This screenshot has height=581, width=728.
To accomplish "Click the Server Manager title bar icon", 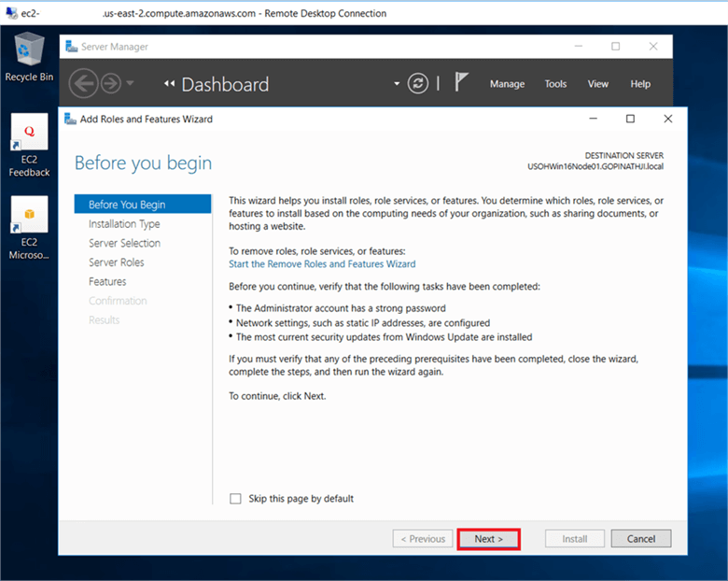I will coord(72,47).
